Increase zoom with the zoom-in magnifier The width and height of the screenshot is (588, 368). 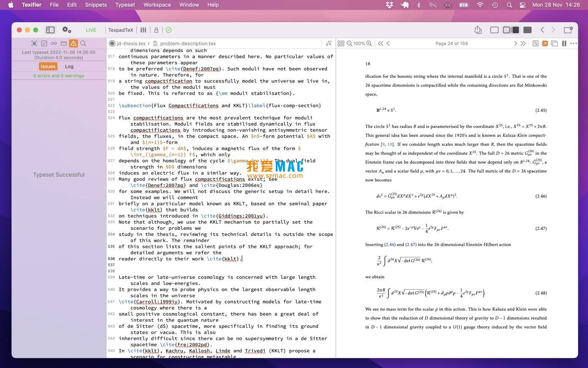(369, 43)
